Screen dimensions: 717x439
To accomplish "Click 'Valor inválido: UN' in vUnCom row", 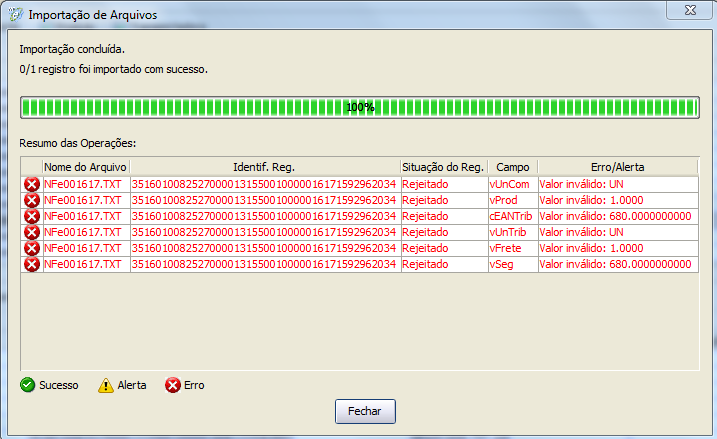I will (581, 184).
